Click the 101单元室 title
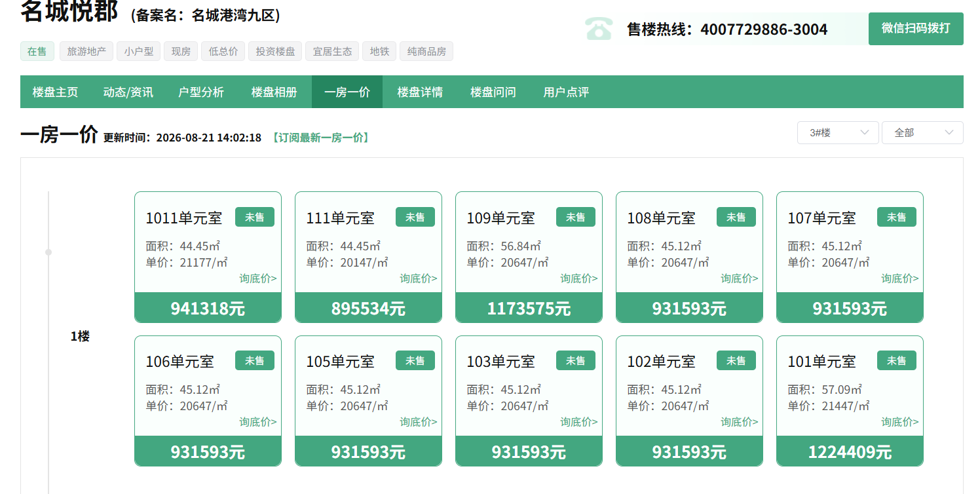Viewport: 980px width, 494px height. pyautogui.click(x=822, y=361)
